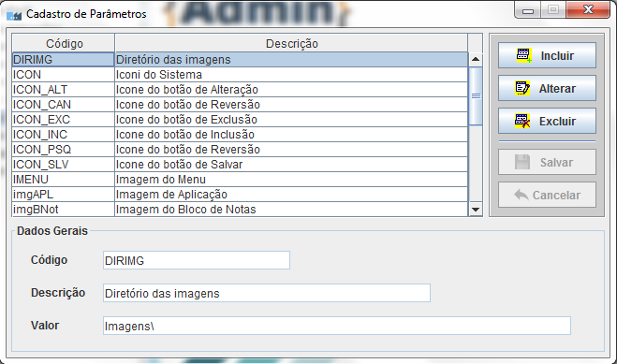The image size is (617, 364).
Task: Click the Excluir delete icon
Action: (x=522, y=121)
